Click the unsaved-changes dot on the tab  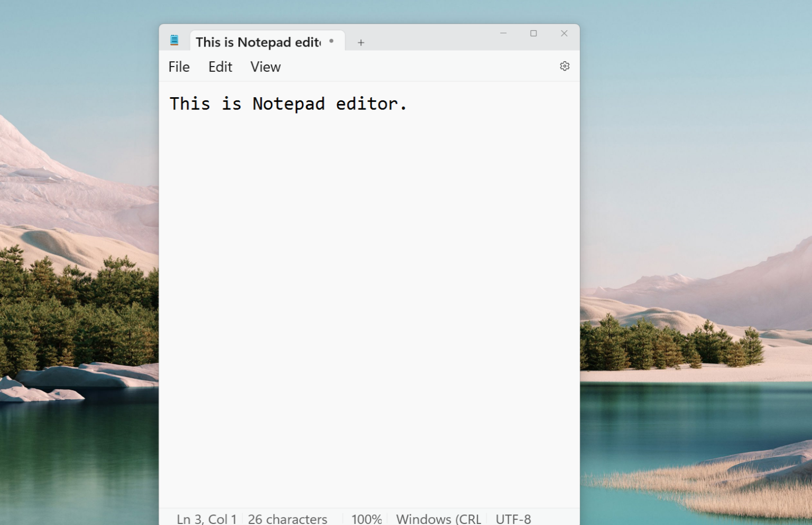pyautogui.click(x=331, y=41)
